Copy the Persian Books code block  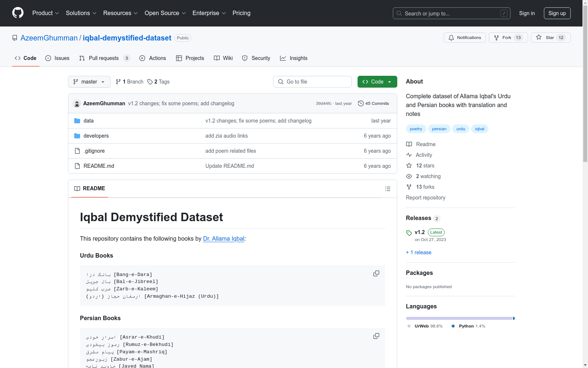pos(376,336)
